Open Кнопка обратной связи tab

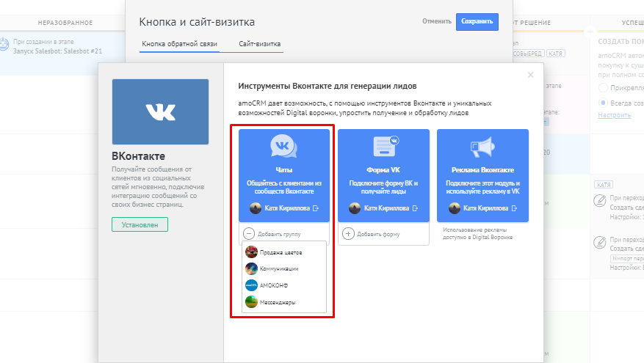tap(179, 44)
